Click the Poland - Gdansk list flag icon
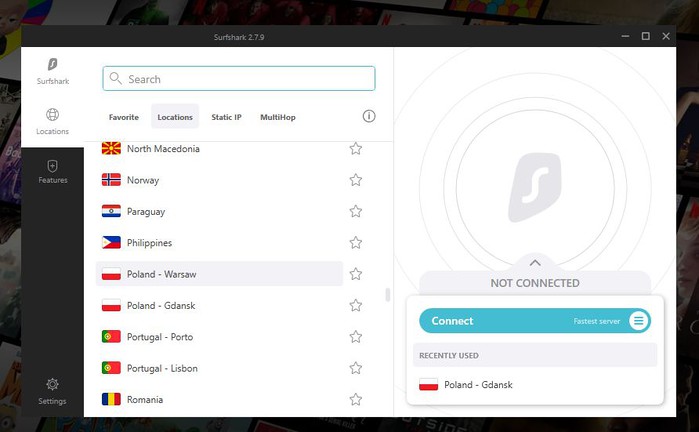 pyautogui.click(x=111, y=305)
